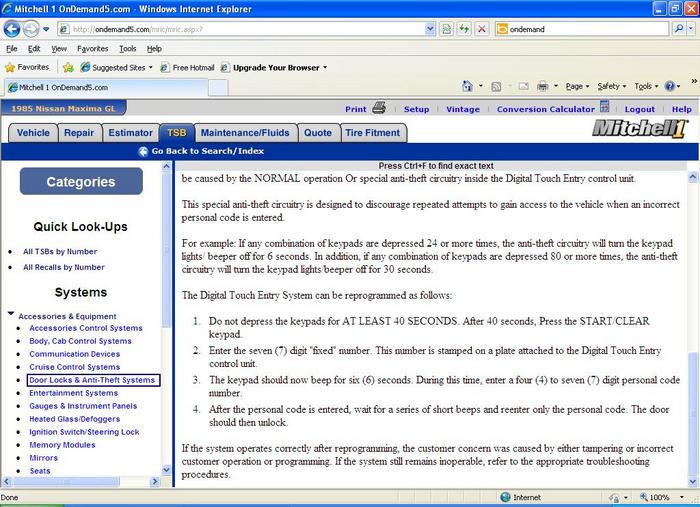Open the Page command dropdown
Viewport: 700px width, 507px height.
pos(577,87)
